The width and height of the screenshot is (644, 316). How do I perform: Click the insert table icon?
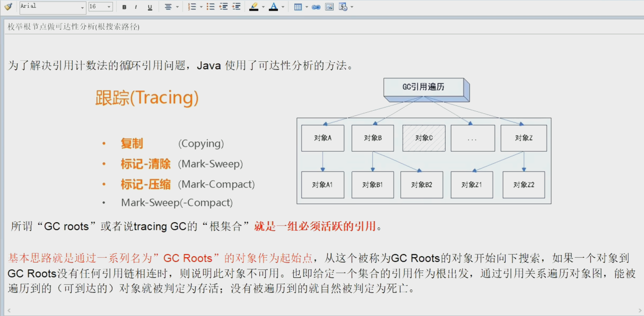(x=298, y=7)
